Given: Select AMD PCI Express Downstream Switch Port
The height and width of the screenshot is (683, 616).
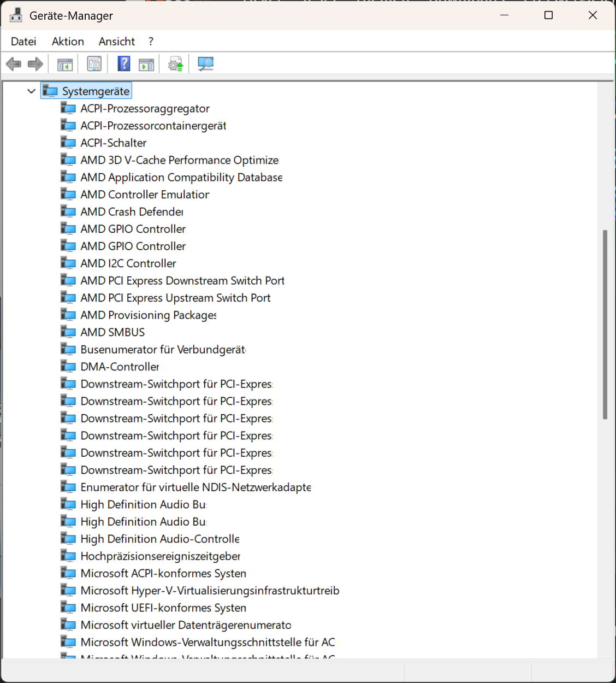Looking at the screenshot, I should click(x=182, y=281).
